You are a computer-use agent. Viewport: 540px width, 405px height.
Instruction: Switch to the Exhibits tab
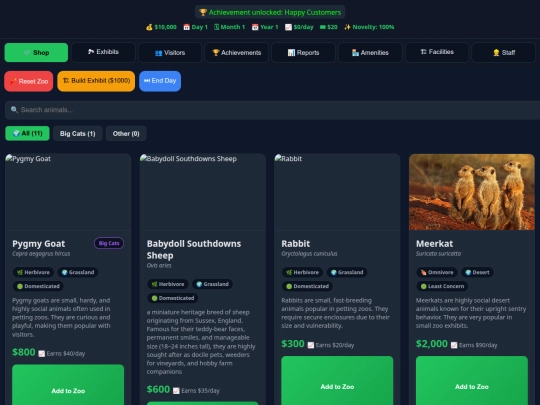click(103, 52)
